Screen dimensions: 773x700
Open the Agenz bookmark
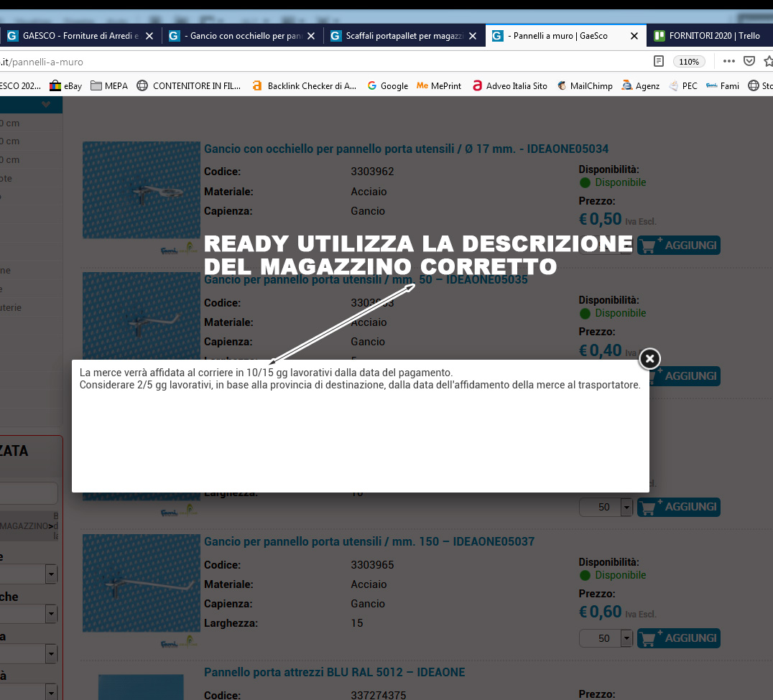click(x=640, y=85)
